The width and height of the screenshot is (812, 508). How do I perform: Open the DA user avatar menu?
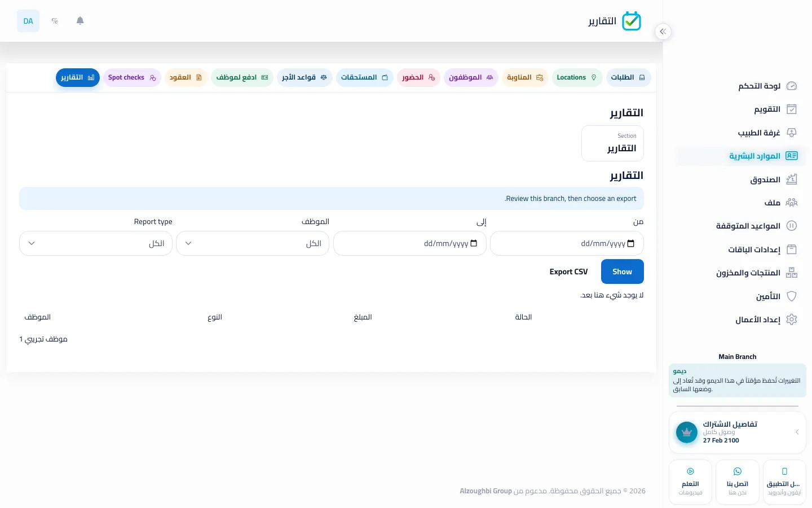(x=28, y=21)
